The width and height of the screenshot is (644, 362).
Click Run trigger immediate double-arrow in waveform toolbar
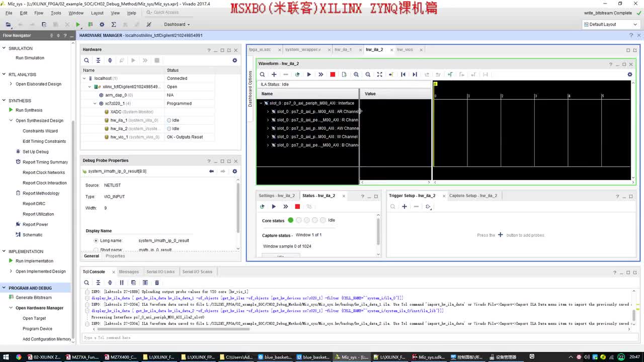coord(320,74)
